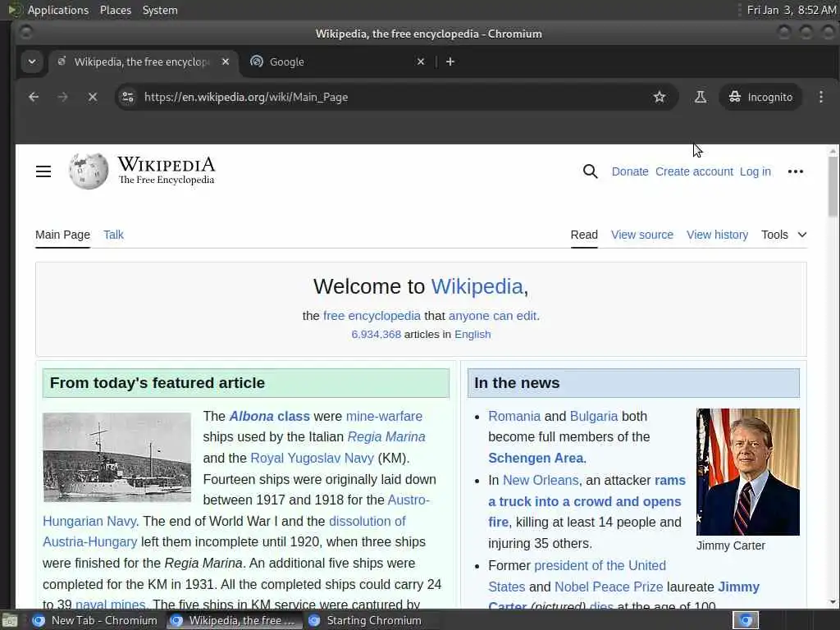The width and height of the screenshot is (840, 630).
Task: Click the Wikipedia globe logo
Action: (x=89, y=171)
